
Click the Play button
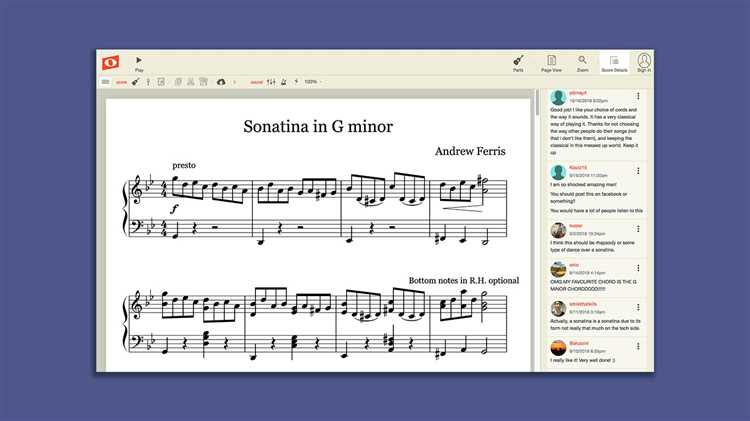[139, 64]
